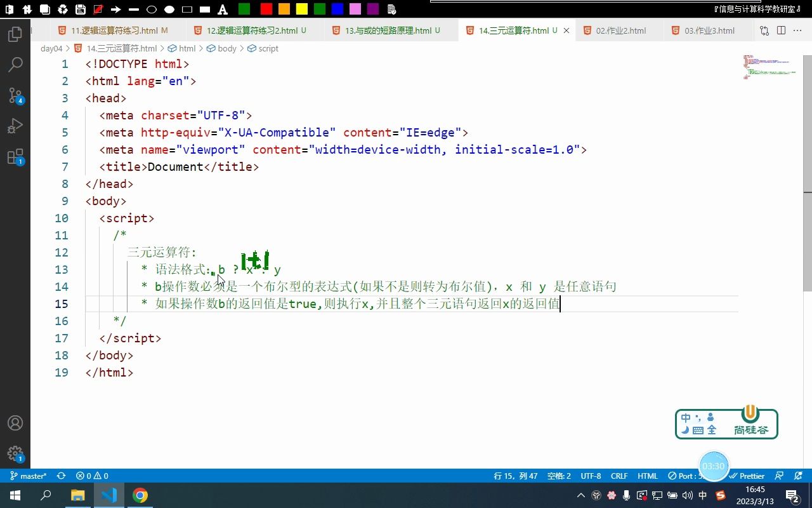Pick the blue color swatch
This screenshot has width=812, height=508.
337,9
